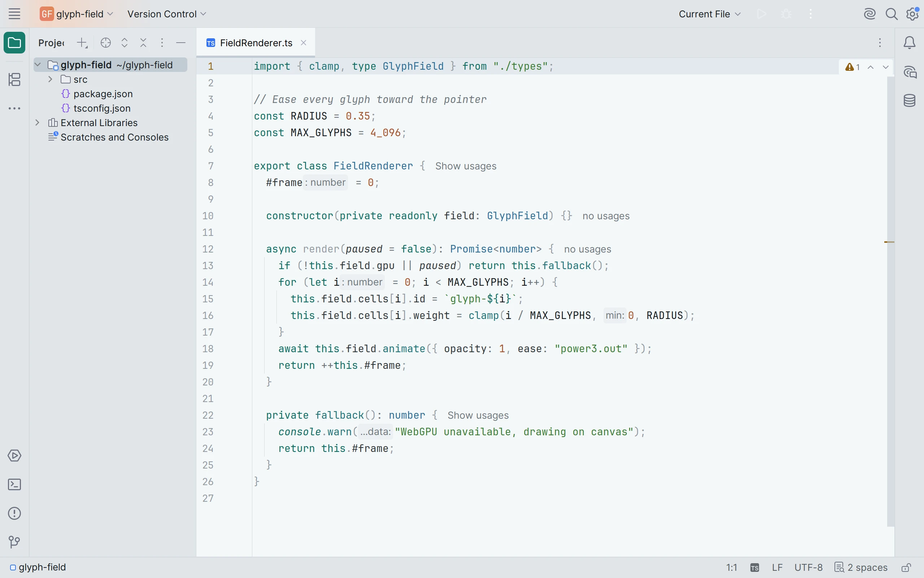Image resolution: width=924 pixels, height=578 pixels.
Task: Open the glyph-field project dropdown
Action: coord(77,14)
